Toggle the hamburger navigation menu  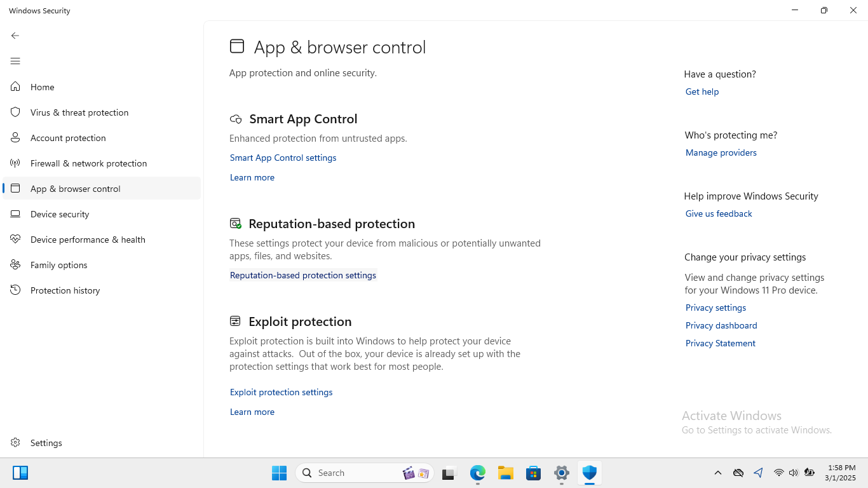pos(15,61)
